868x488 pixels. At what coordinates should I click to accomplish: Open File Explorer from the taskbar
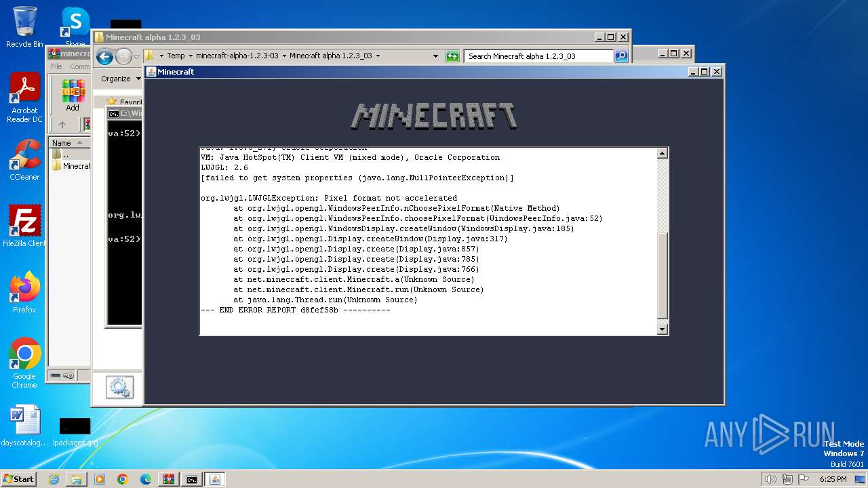[77, 479]
